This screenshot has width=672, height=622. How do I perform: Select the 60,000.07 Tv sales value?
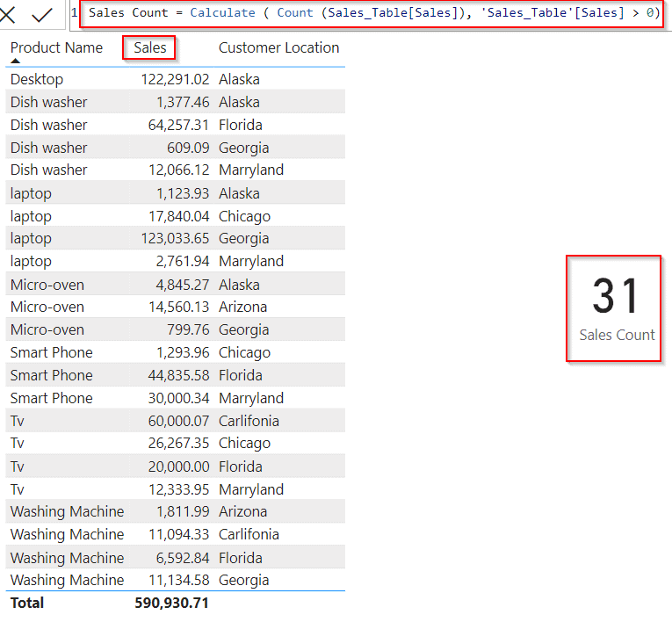[178, 421]
